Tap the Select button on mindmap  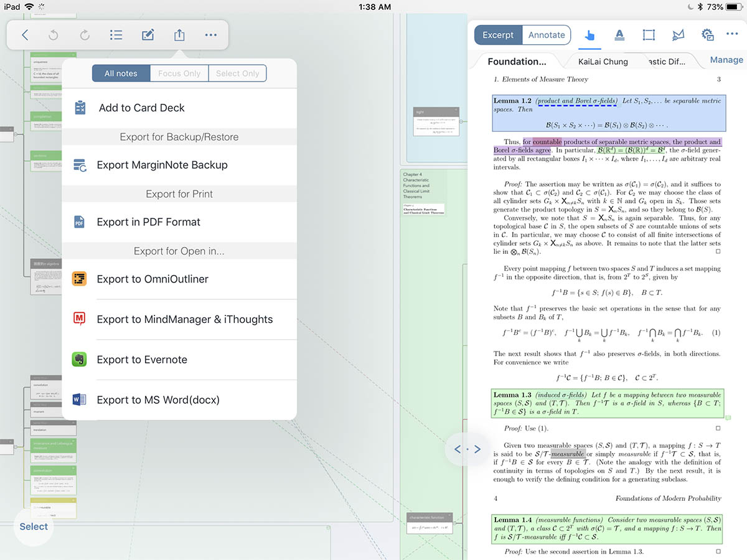coord(34,526)
